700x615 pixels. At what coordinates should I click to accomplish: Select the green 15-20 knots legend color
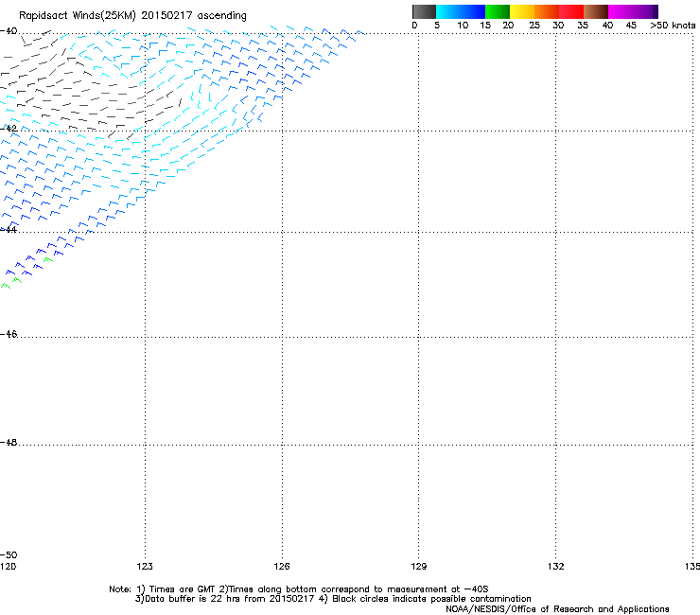pos(498,11)
